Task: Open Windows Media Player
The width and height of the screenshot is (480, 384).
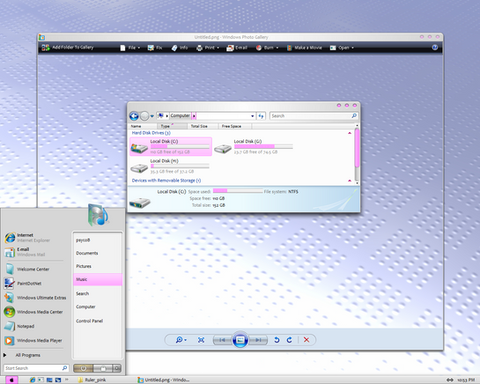Action: (x=33, y=341)
